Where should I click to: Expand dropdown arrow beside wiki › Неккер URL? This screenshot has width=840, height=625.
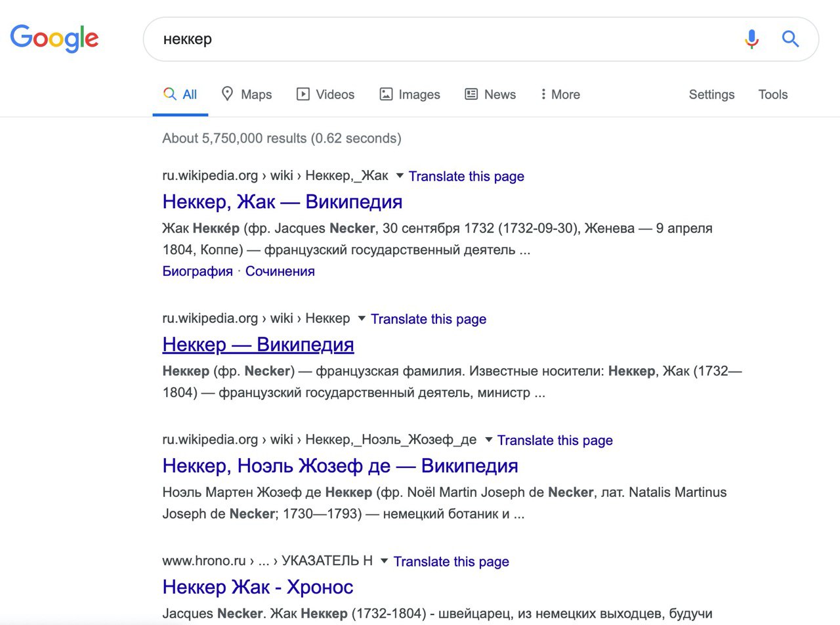click(362, 318)
